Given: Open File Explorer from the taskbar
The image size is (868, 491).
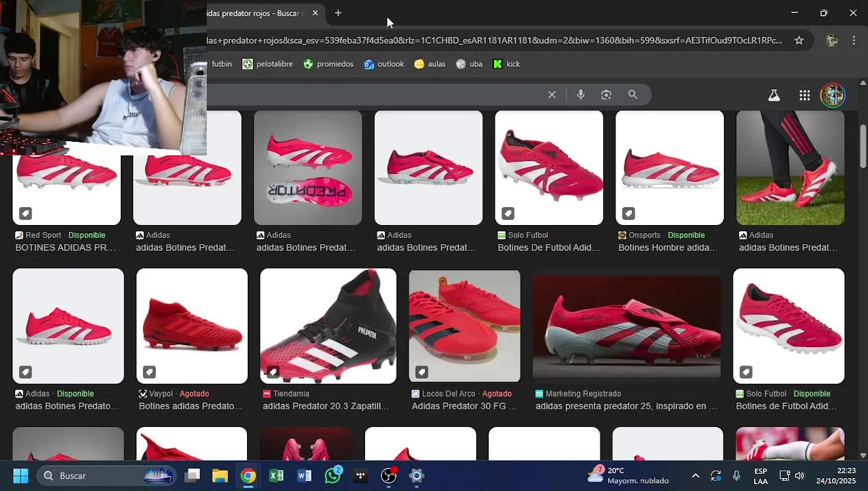Looking at the screenshot, I should coord(220,475).
